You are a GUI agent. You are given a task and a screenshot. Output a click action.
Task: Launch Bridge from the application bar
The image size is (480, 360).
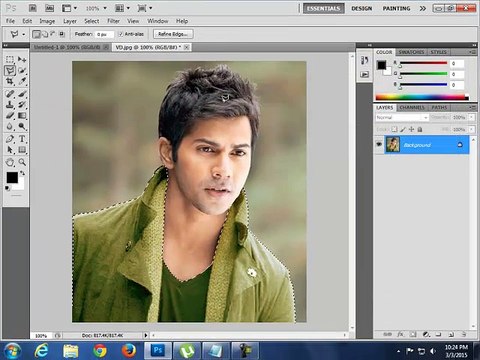pos(32,8)
